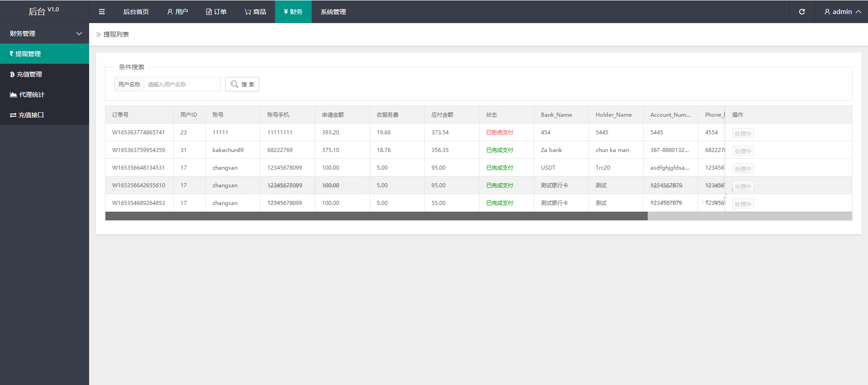
Task: Click 处理中 button for order W165363774865741
Action: 743,133
